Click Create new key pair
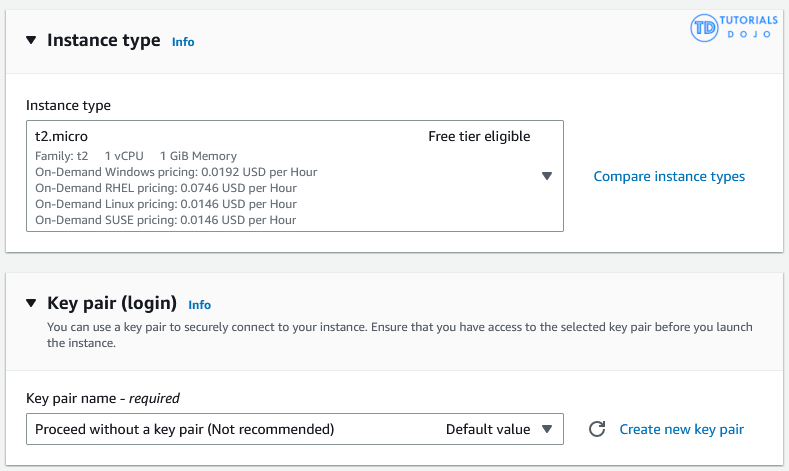The height and width of the screenshot is (471, 789). [681, 429]
